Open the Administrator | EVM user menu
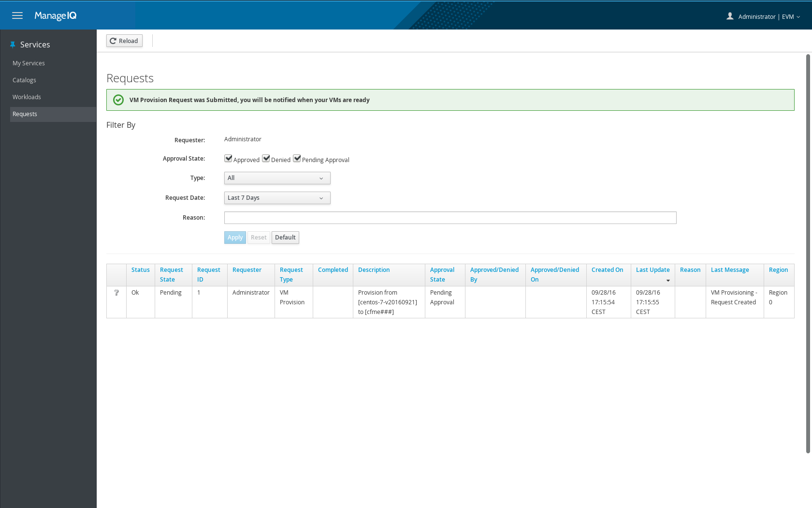This screenshot has width=812, height=508. [x=769, y=16]
